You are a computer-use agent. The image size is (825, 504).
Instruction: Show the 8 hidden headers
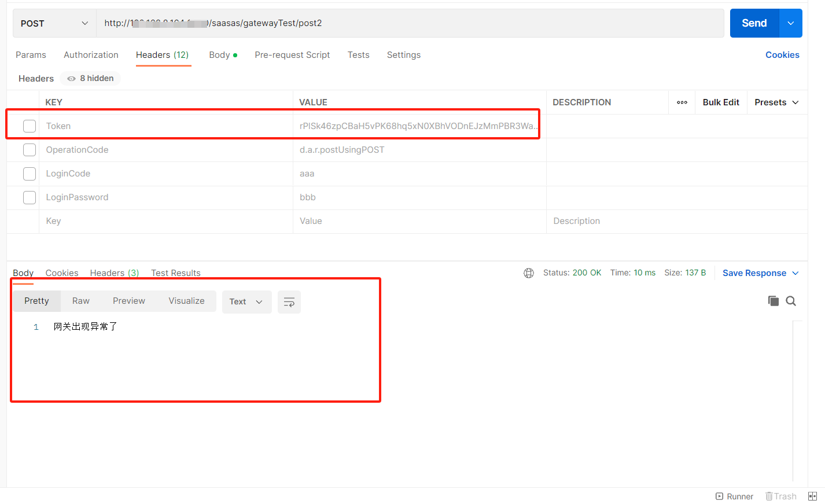(x=90, y=78)
